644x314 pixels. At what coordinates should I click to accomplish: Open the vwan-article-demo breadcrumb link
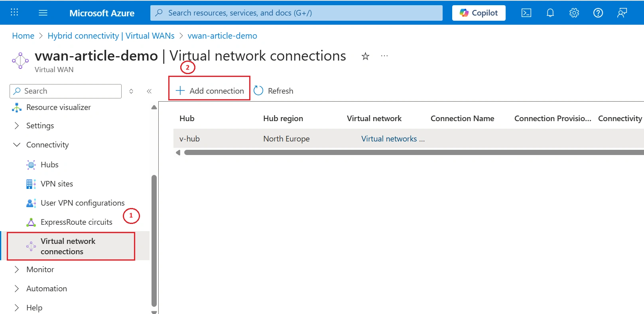(223, 36)
